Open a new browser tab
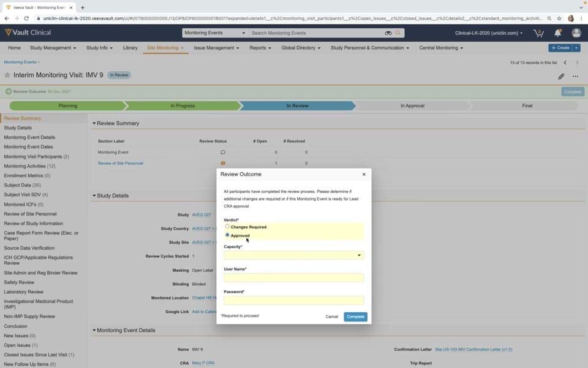The height and width of the screenshot is (368, 588). tap(83, 7)
